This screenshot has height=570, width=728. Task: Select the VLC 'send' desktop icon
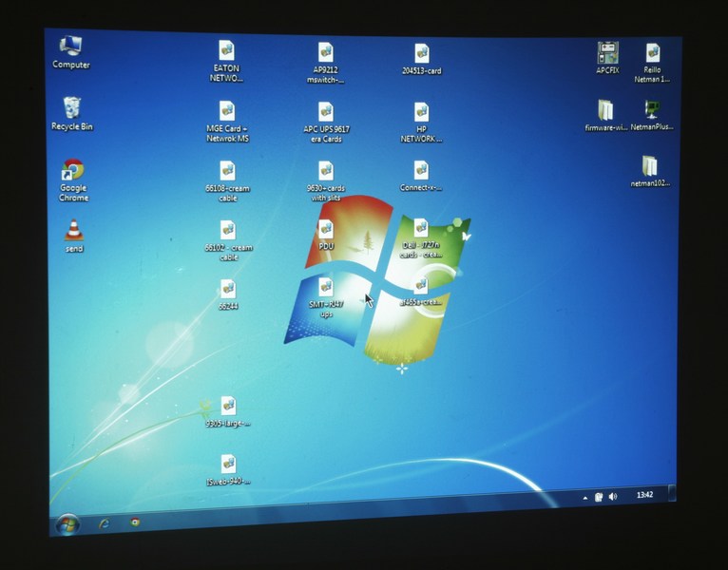(x=74, y=236)
